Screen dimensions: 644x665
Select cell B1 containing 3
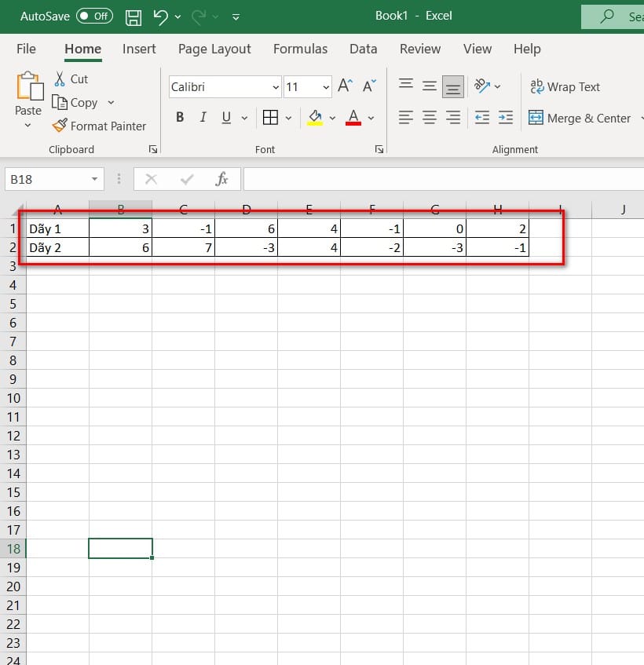pos(120,228)
